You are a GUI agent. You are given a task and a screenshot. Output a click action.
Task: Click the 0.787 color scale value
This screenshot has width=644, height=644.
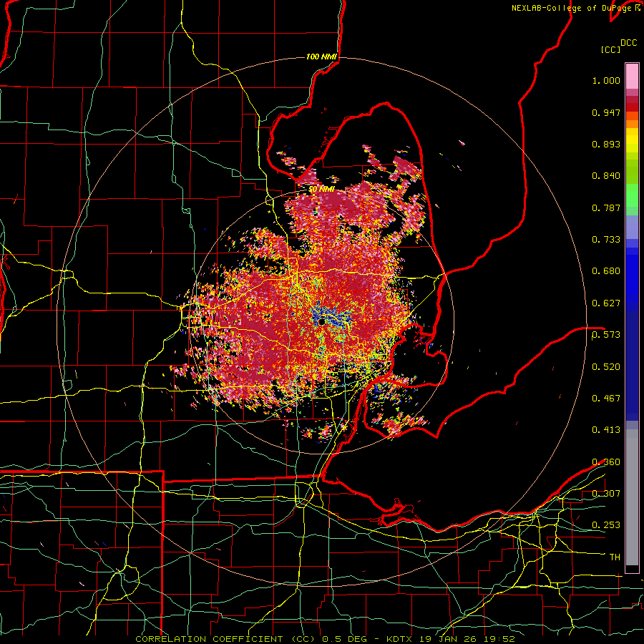(x=606, y=208)
